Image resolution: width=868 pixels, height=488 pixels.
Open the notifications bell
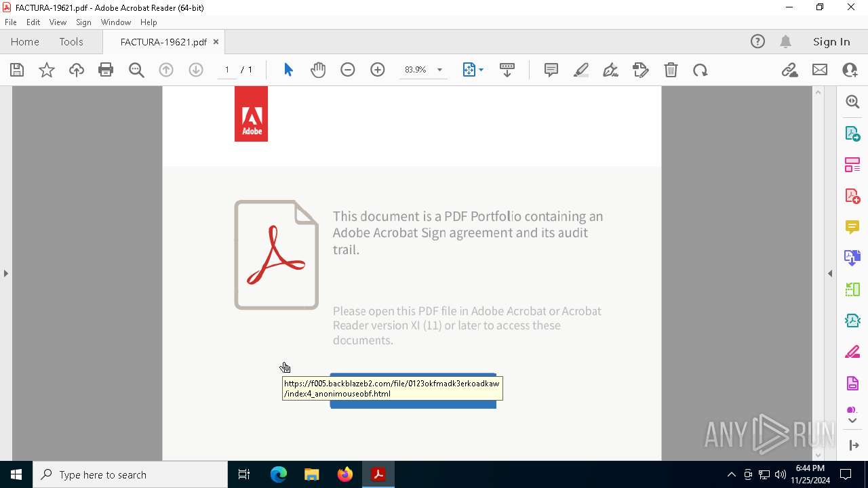click(x=785, y=41)
